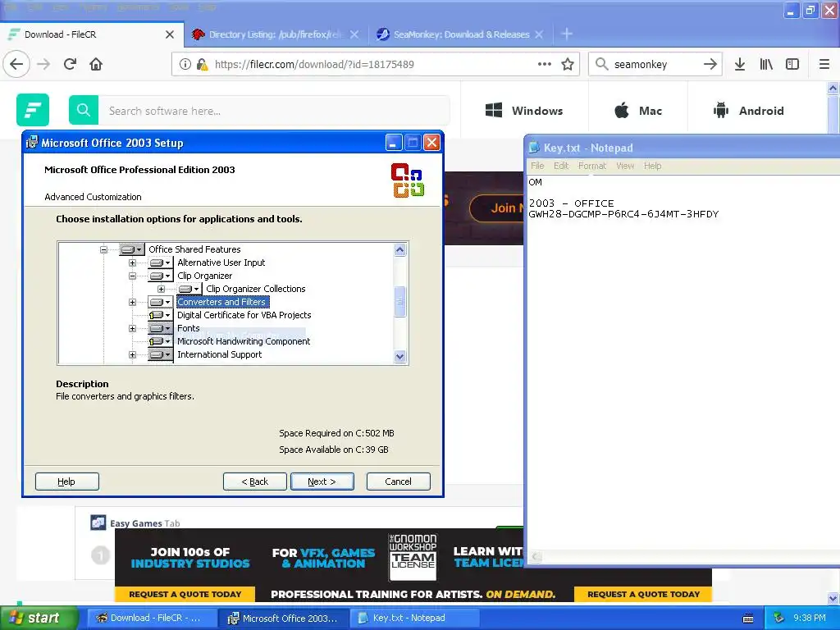Expand Converters and Filters node
This screenshot has width=840, height=630.
coord(132,302)
